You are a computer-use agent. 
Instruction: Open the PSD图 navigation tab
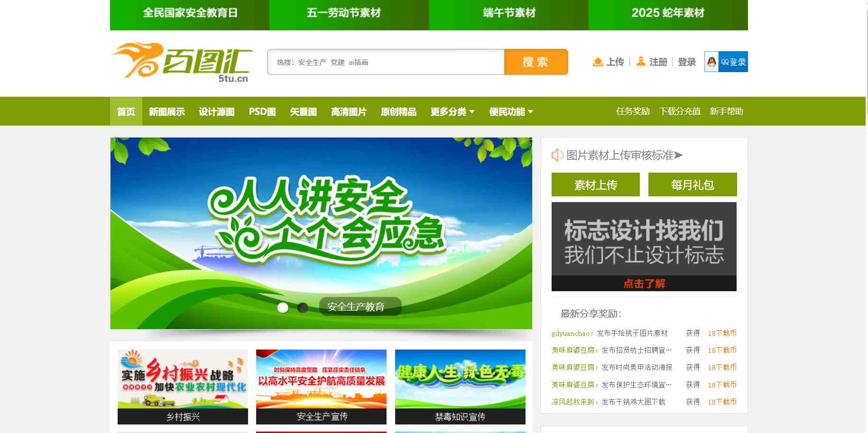262,112
